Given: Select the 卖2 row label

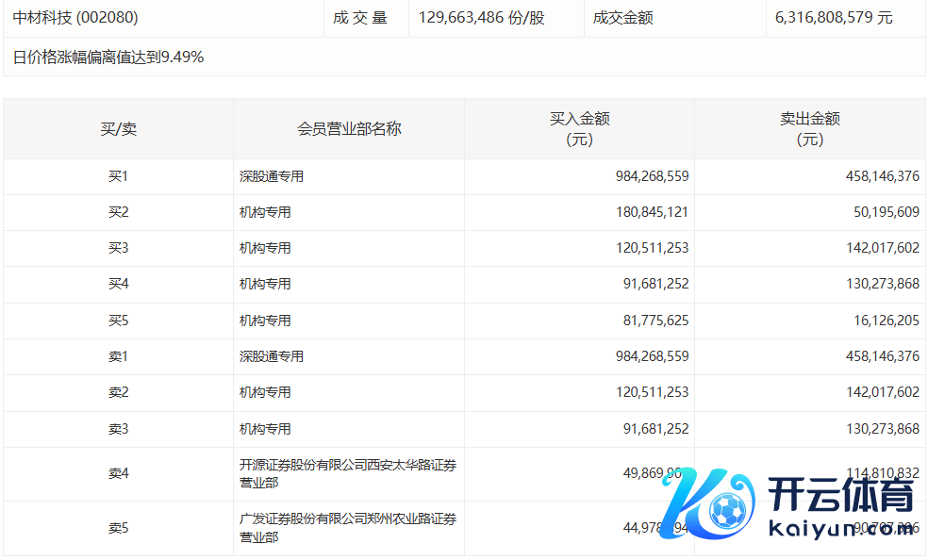Looking at the screenshot, I should [118, 392].
